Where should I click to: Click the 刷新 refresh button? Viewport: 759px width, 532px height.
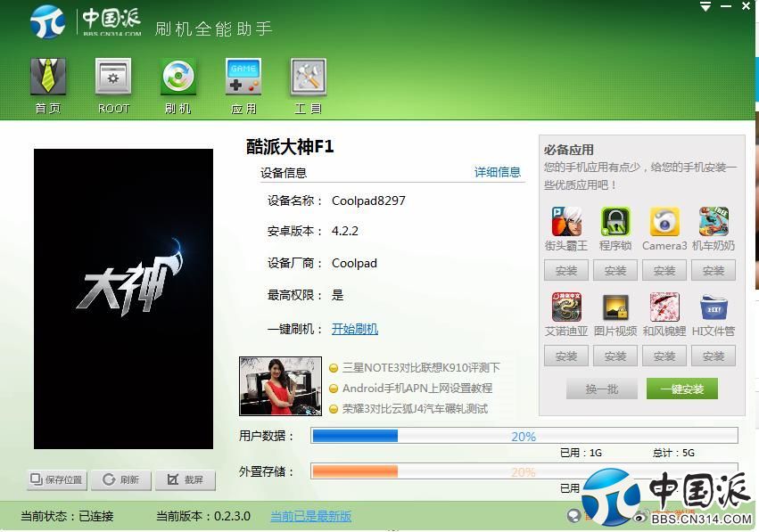click(x=121, y=479)
